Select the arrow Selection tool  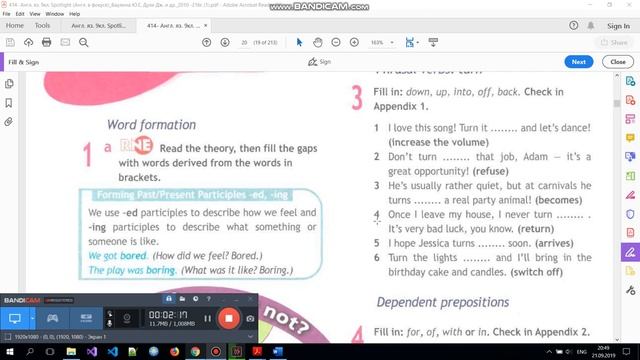point(299,42)
